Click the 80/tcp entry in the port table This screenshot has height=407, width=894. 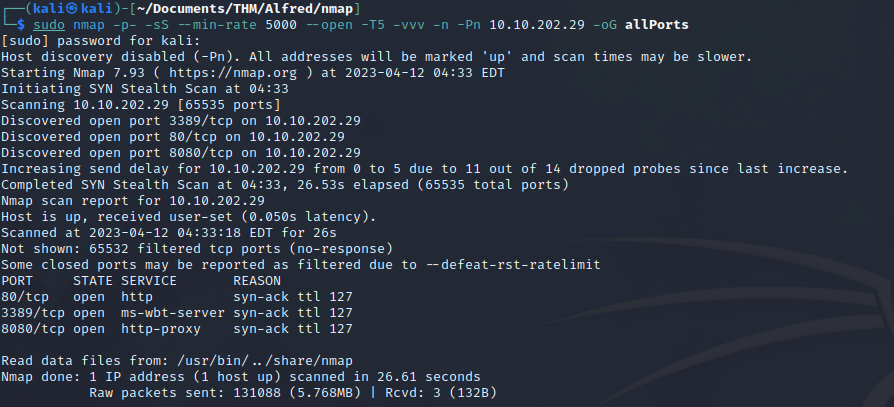[23, 296]
